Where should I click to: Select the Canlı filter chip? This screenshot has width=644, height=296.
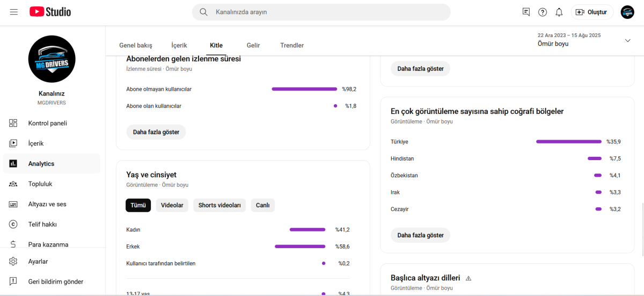click(262, 205)
